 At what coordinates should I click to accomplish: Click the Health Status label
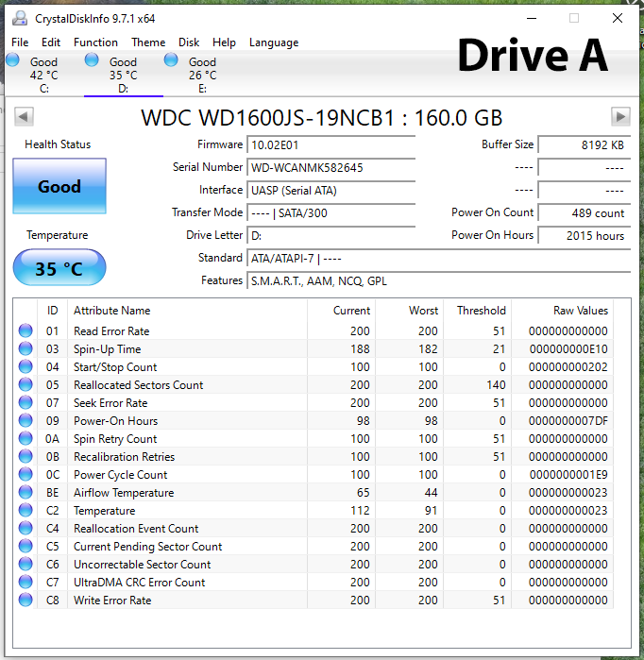click(x=58, y=144)
